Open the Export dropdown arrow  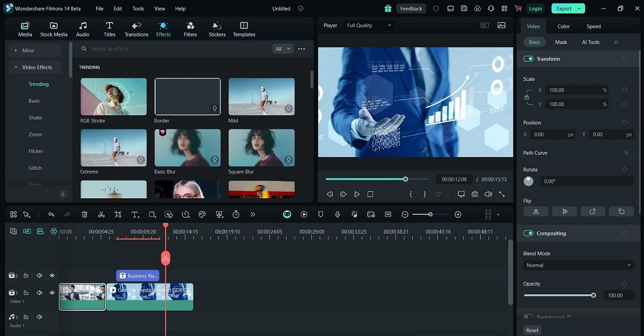pyautogui.click(x=580, y=9)
